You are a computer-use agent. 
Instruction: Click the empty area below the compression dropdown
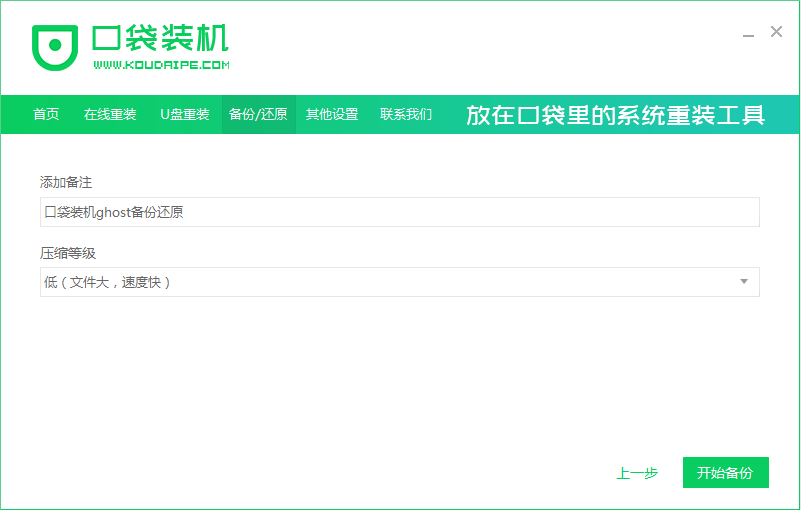(400, 380)
